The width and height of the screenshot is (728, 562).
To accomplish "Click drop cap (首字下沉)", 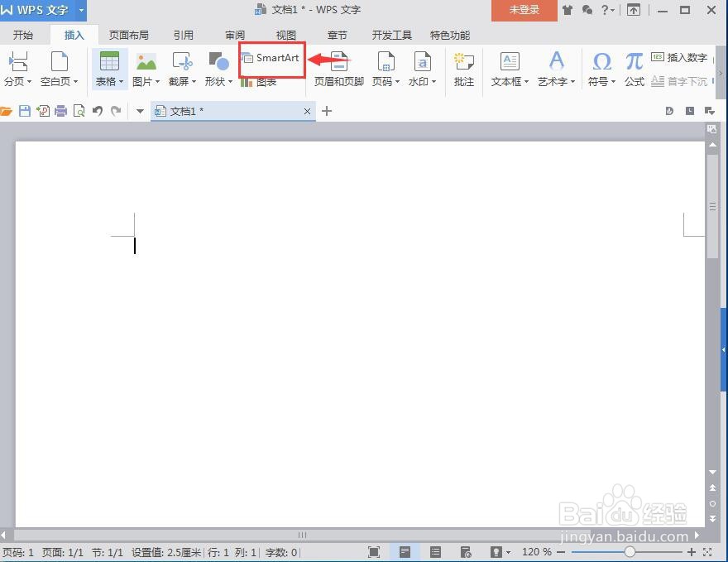I will click(679, 82).
